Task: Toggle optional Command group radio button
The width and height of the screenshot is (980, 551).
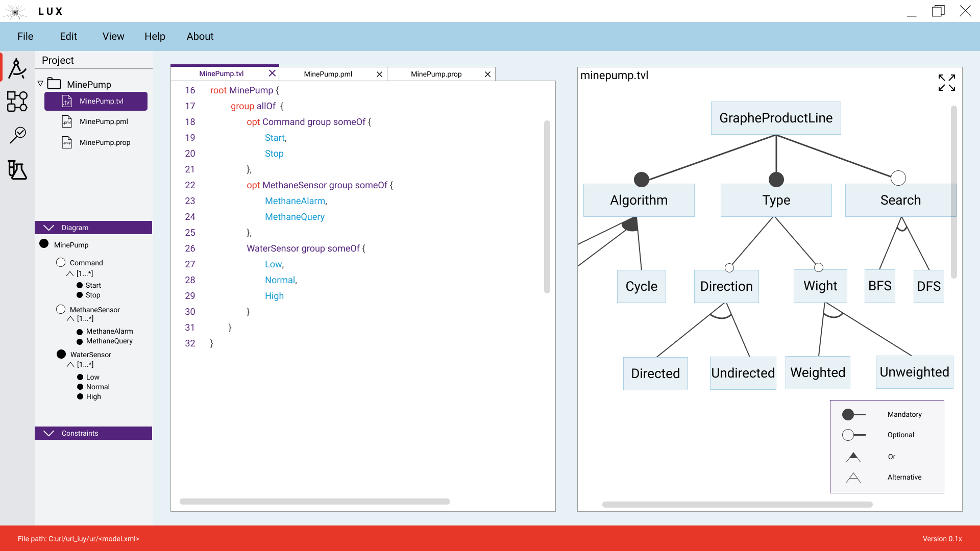Action: coord(61,262)
